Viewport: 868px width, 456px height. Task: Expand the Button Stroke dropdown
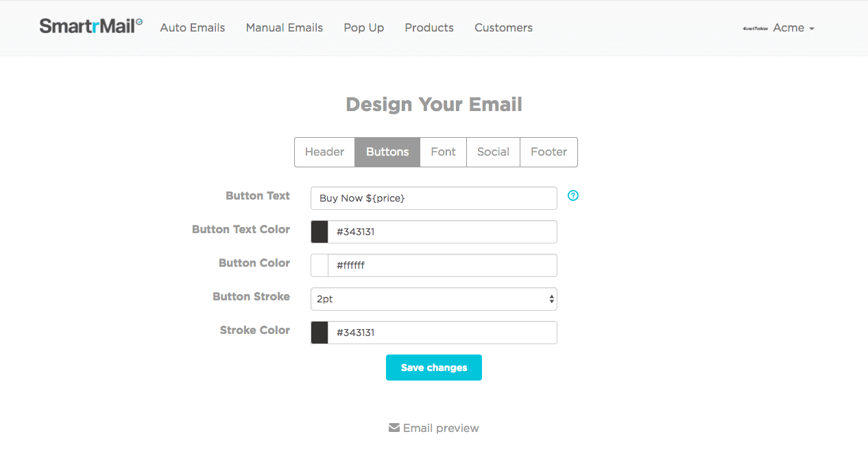click(433, 299)
